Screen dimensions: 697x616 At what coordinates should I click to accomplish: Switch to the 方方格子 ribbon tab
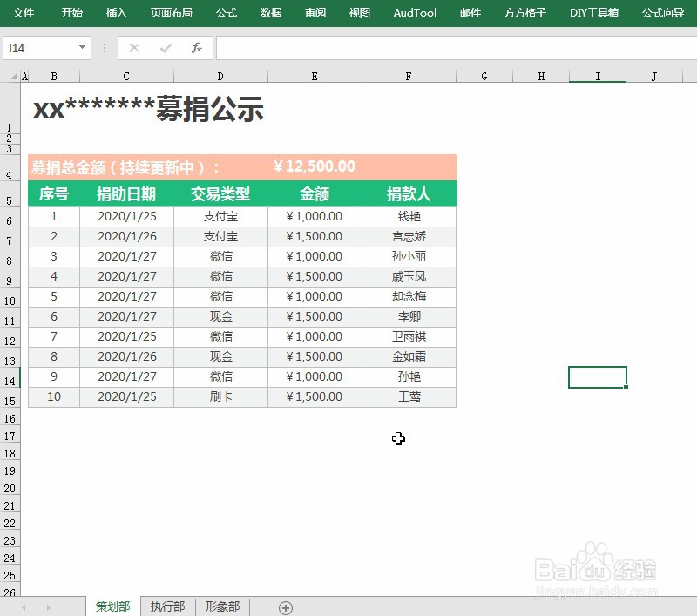pyautogui.click(x=524, y=13)
